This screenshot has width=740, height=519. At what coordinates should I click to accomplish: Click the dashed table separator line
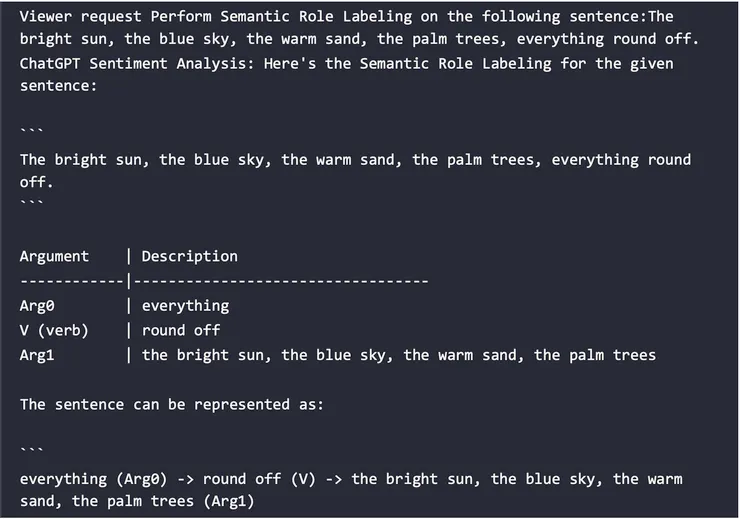[x=224, y=281]
